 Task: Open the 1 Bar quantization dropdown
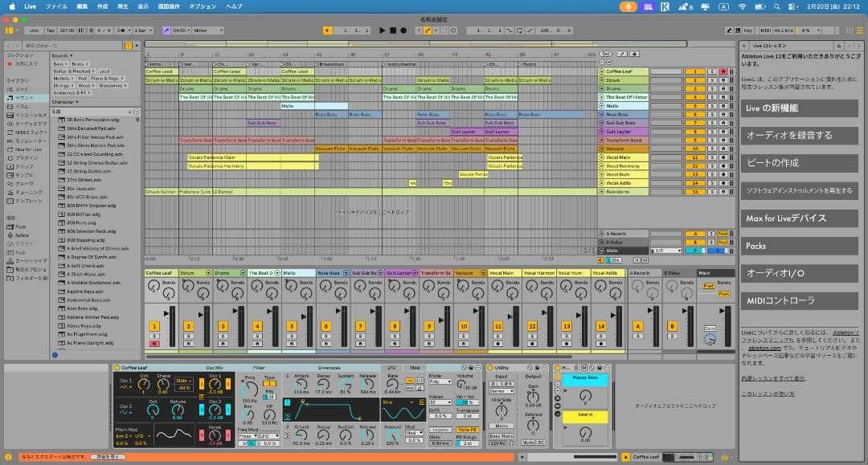142,31
